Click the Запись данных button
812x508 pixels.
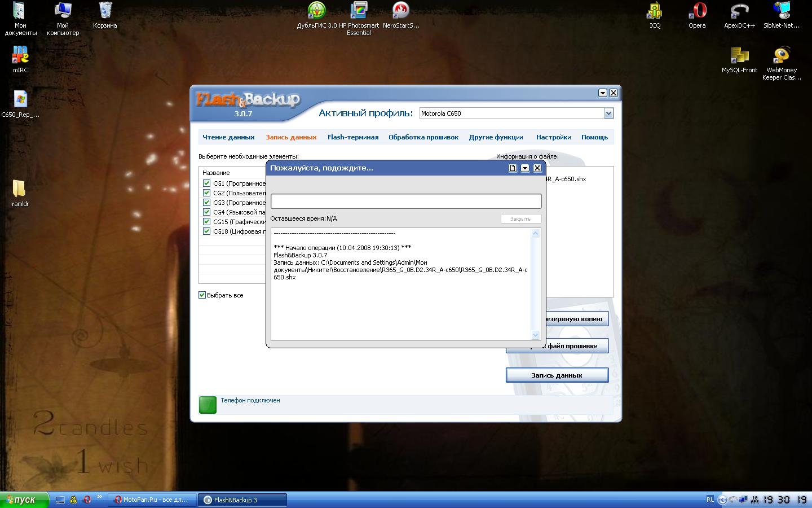point(557,375)
